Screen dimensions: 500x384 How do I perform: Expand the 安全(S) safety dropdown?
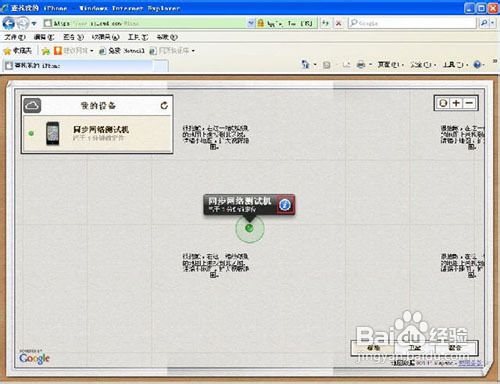423,65
